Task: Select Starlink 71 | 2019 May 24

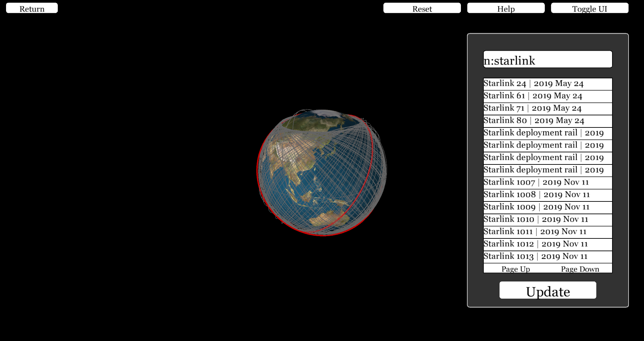Action: coord(548,109)
